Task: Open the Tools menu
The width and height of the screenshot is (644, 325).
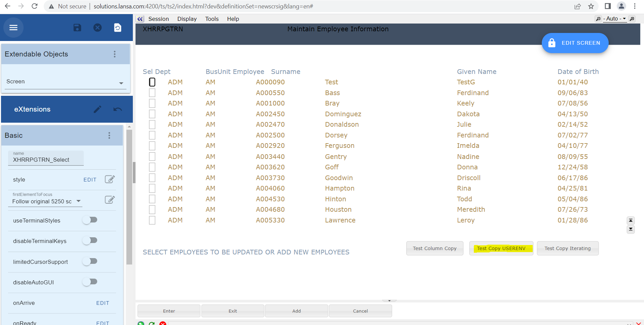Action: (212, 19)
